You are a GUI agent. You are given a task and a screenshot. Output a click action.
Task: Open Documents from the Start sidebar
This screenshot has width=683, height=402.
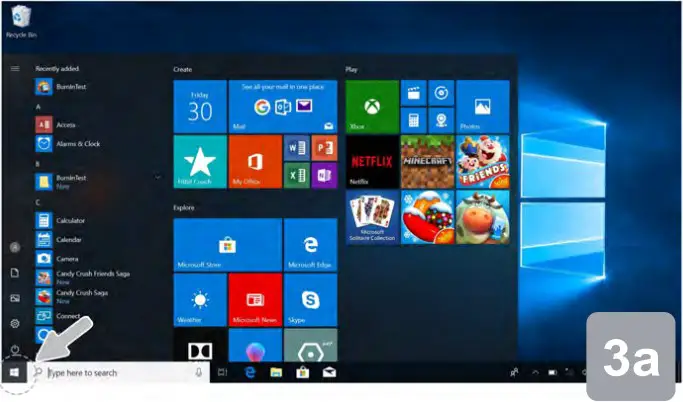pyautogui.click(x=15, y=273)
